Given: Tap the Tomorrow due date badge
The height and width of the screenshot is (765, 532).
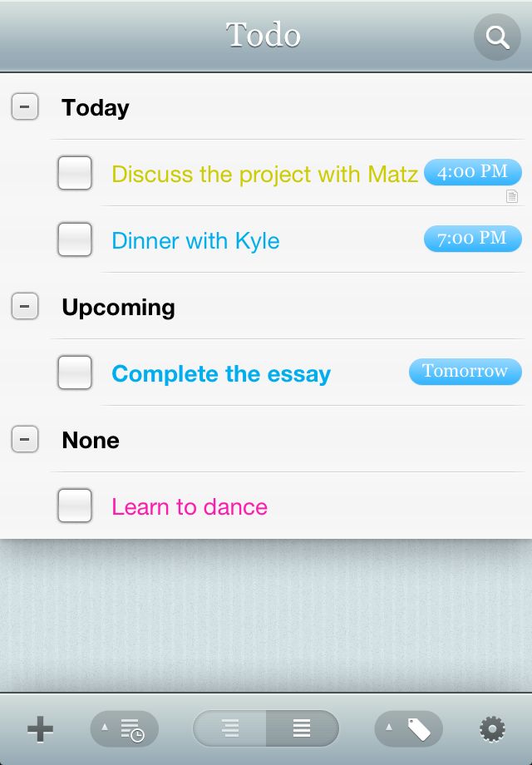Looking at the screenshot, I should click(x=465, y=372).
